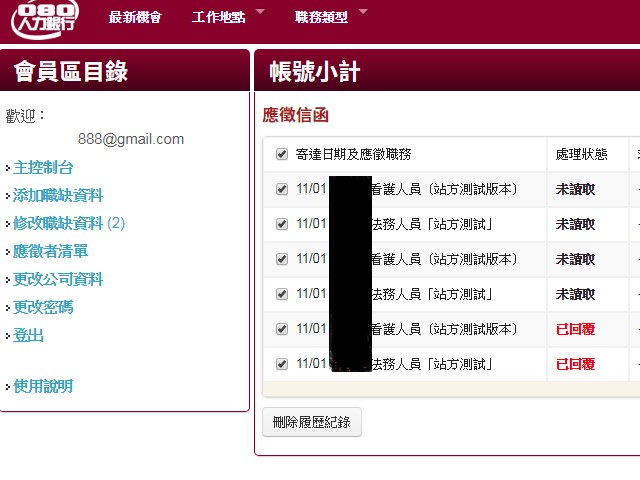Log out using 登出 link
Image resolution: width=640 pixels, height=480 pixels.
coord(28,336)
